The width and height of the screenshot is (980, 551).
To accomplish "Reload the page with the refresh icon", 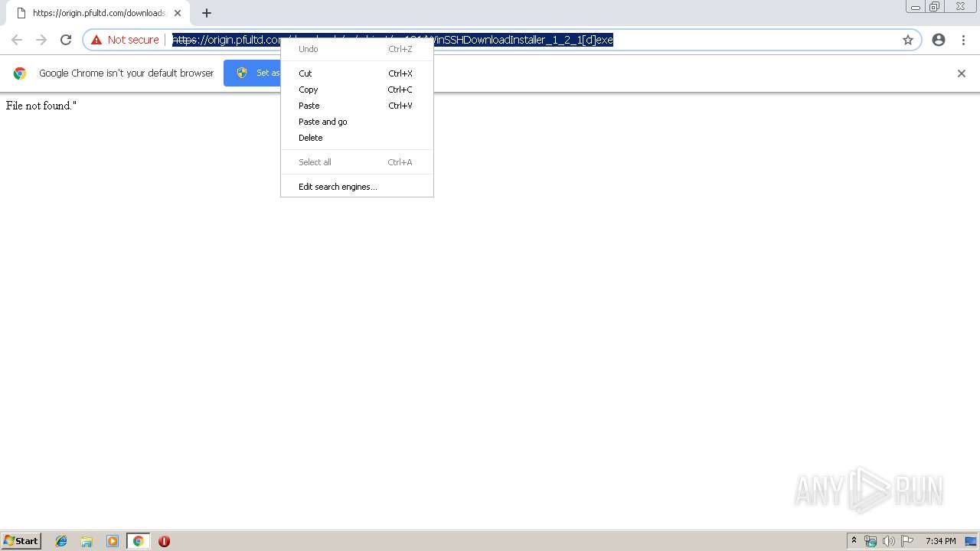I will [x=66, y=40].
